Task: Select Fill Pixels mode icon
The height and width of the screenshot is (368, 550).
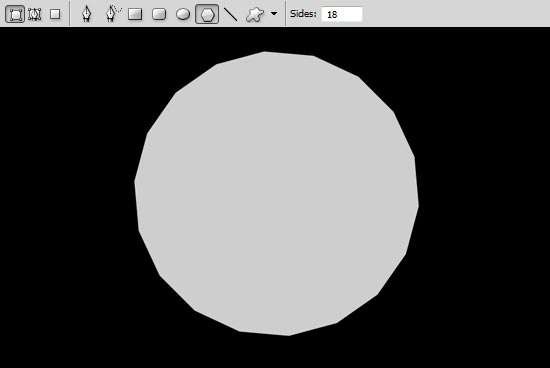Action: tap(55, 14)
